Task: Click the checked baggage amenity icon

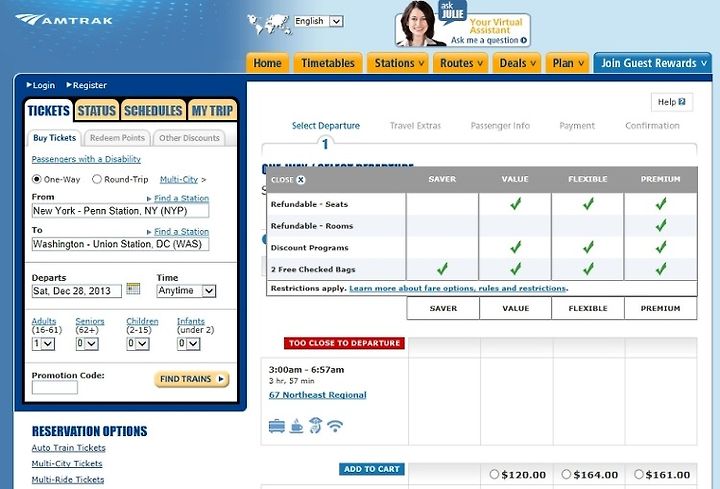Action: coord(276,427)
